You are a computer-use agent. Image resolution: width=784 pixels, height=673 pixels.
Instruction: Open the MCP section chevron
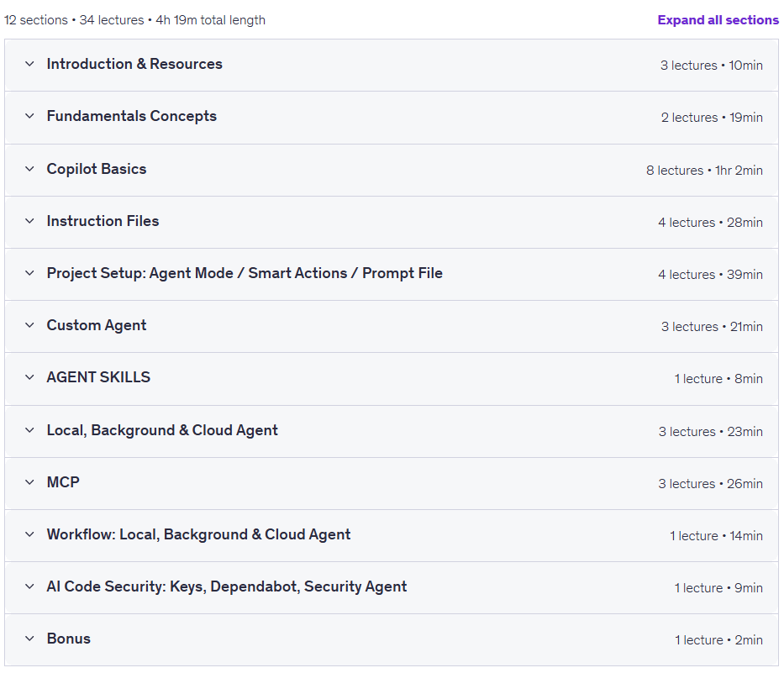[x=29, y=482]
